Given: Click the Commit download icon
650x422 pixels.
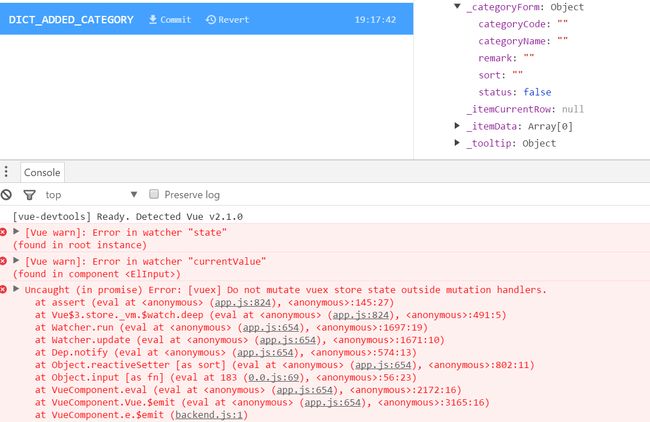Looking at the screenshot, I should click(153, 19).
